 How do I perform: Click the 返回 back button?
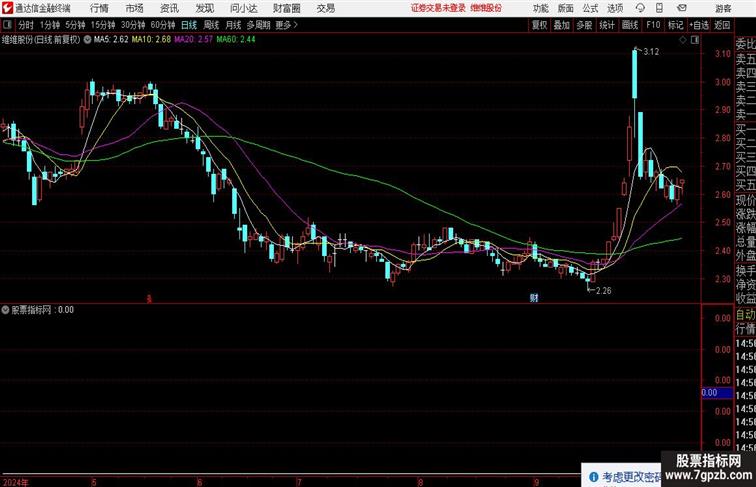[722, 25]
